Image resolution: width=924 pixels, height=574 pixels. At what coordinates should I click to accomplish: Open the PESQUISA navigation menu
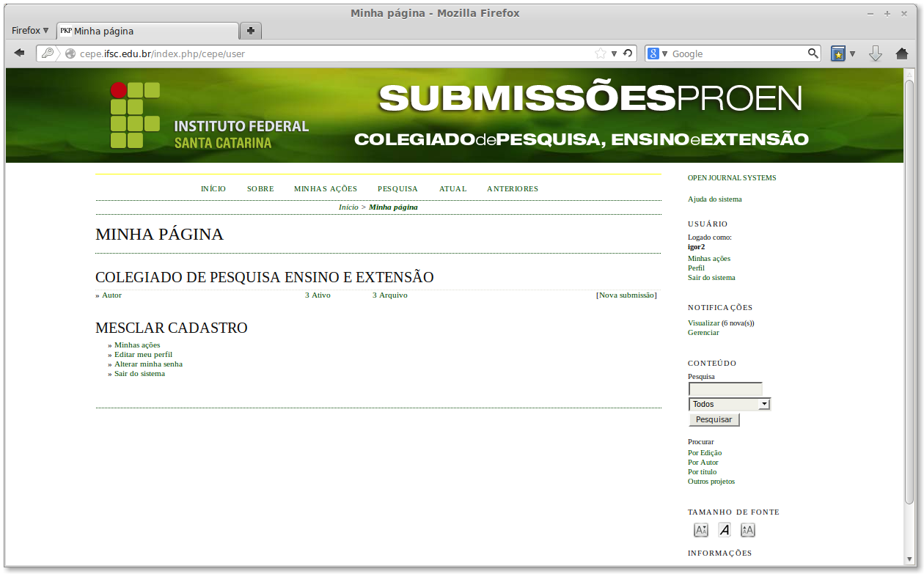[x=397, y=188]
